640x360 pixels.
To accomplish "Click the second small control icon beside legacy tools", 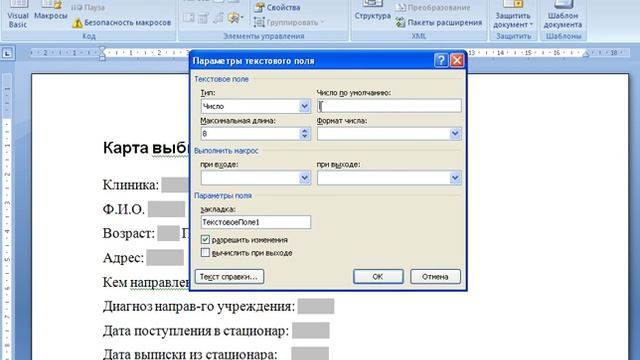I will coord(203,18).
